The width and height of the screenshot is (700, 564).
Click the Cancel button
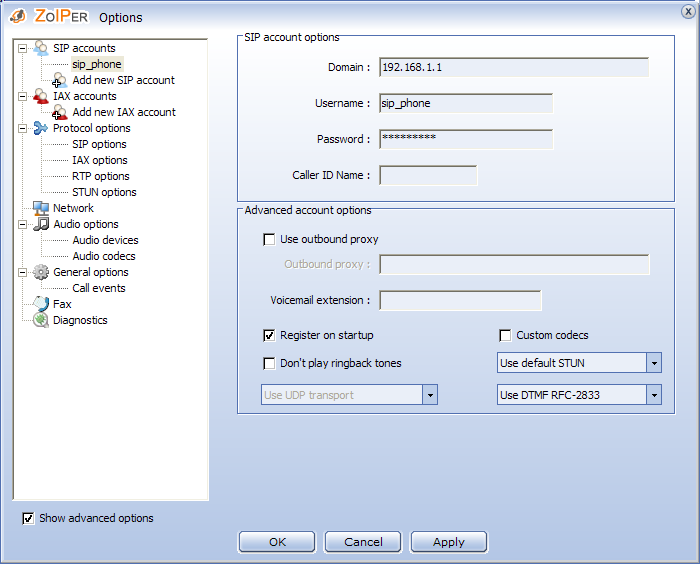pyautogui.click(x=363, y=542)
